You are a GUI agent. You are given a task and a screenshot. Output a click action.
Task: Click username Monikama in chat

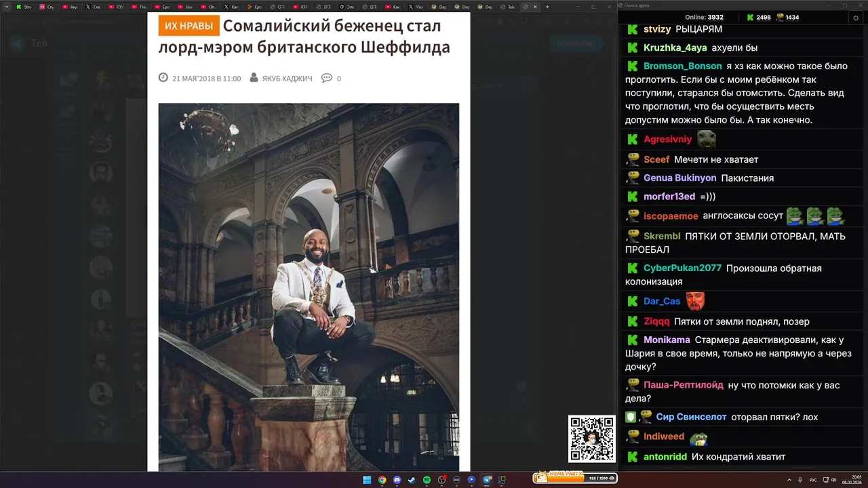pos(667,340)
